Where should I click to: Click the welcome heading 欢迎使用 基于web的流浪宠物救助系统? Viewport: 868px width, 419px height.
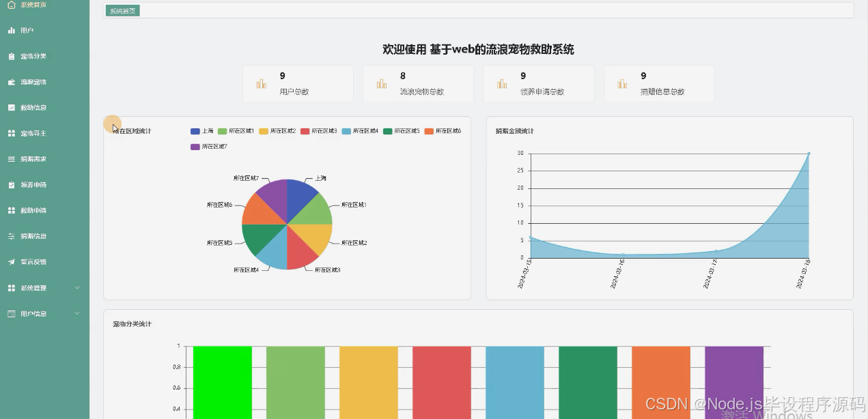pyautogui.click(x=478, y=49)
